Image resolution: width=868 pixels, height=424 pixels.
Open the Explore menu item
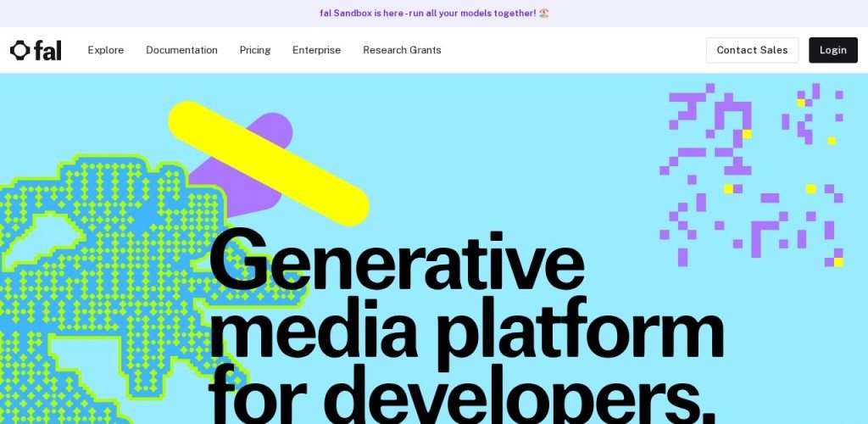(106, 50)
